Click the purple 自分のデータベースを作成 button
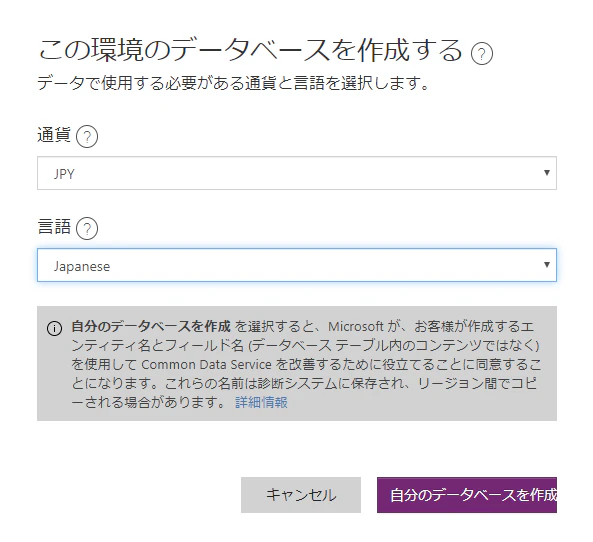The image size is (593, 542). (467, 495)
